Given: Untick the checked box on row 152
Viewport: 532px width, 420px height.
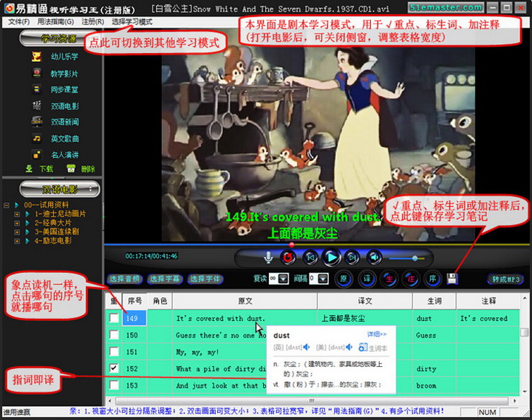Looking at the screenshot, I should pos(114,368).
